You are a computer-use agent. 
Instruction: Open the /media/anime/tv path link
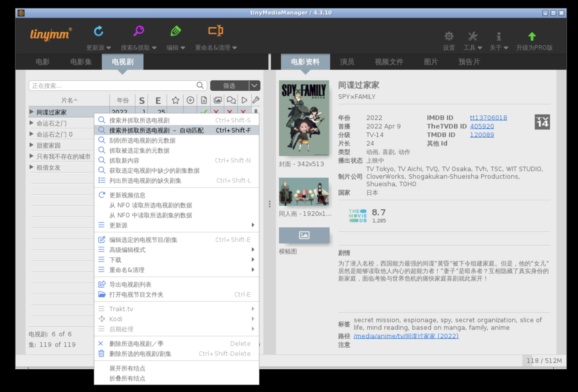406,336
